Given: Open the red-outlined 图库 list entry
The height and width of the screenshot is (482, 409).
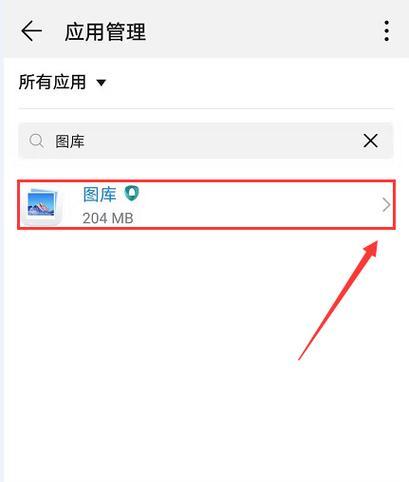Looking at the screenshot, I should coord(206,205).
